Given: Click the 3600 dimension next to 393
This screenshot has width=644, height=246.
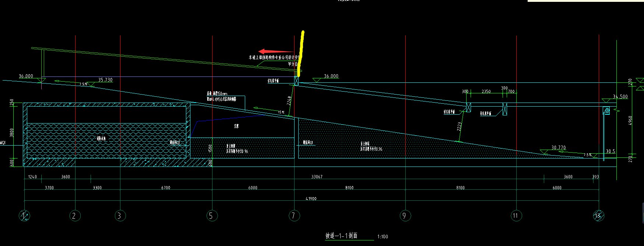Looking at the screenshot, I should pos(568,177).
